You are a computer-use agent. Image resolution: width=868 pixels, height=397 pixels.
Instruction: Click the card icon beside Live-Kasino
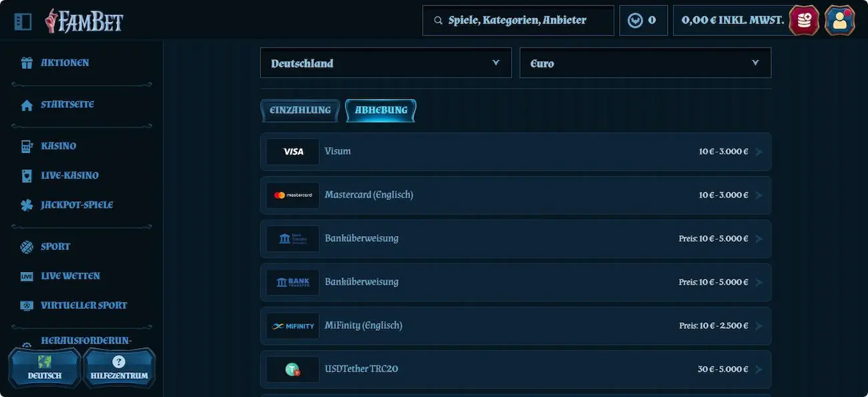click(x=27, y=176)
